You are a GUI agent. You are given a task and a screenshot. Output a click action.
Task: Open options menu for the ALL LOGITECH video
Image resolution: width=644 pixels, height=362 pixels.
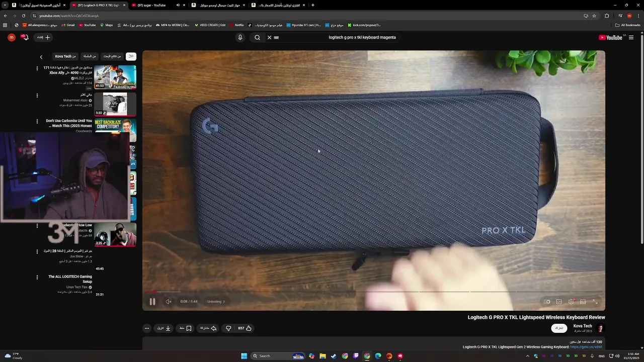click(x=37, y=277)
